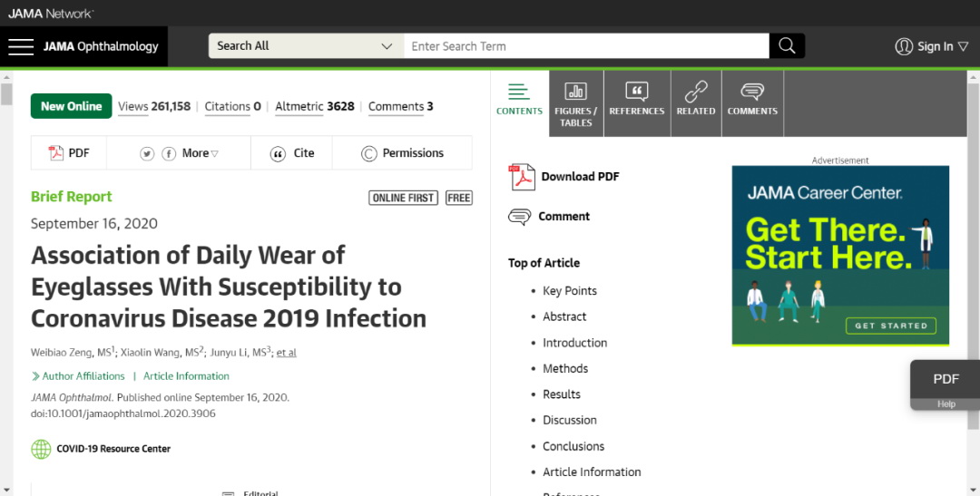Jump to the Discussion section

click(x=569, y=421)
